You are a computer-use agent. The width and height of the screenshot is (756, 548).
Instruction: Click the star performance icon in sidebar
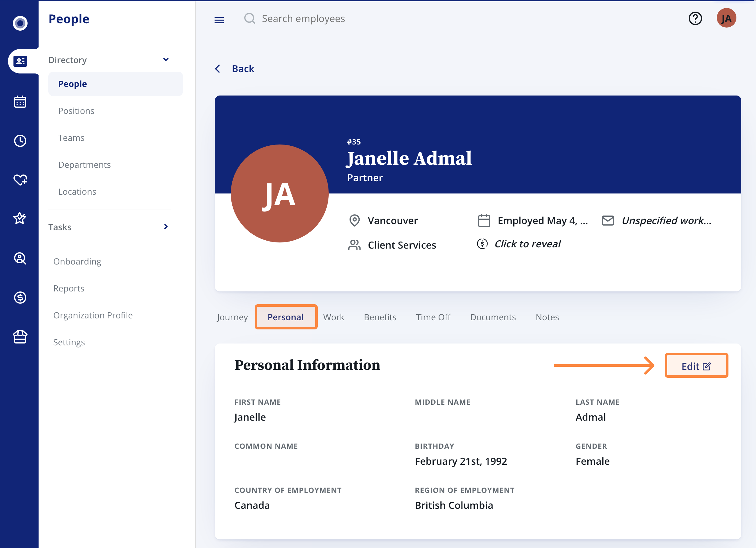(x=20, y=218)
